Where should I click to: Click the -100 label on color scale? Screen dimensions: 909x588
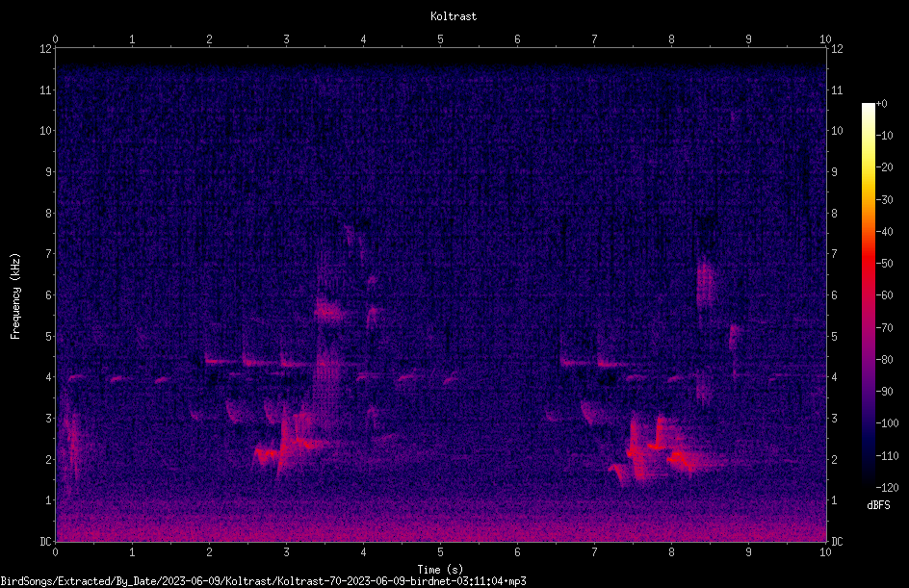[887, 423]
